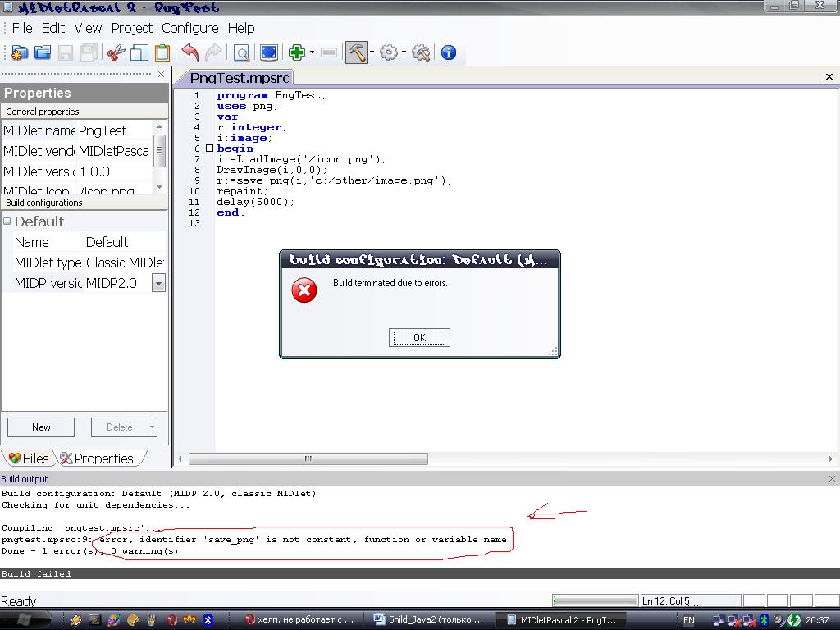Click the Open Project folder icon
The image size is (840, 630).
tap(42, 52)
